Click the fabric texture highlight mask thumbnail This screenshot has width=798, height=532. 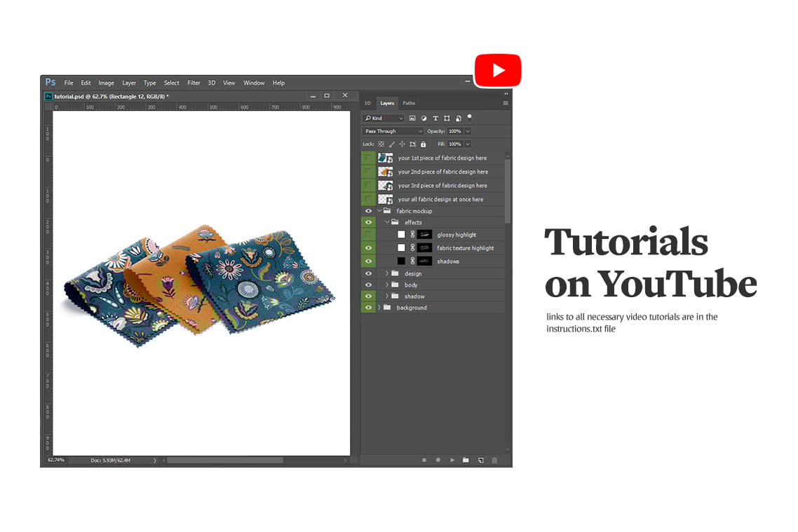(x=424, y=248)
